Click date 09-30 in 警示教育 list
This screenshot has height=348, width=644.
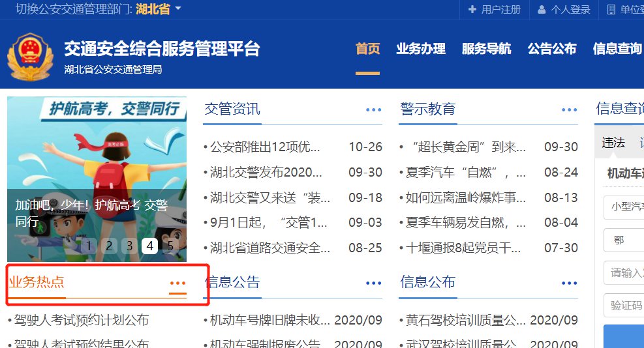[561, 147]
